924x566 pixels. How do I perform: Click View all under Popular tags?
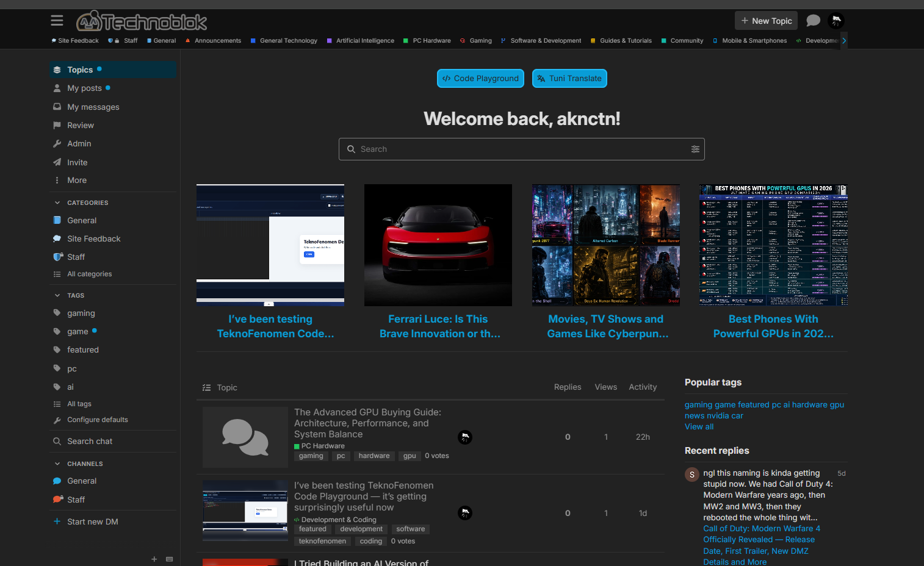coord(699,427)
